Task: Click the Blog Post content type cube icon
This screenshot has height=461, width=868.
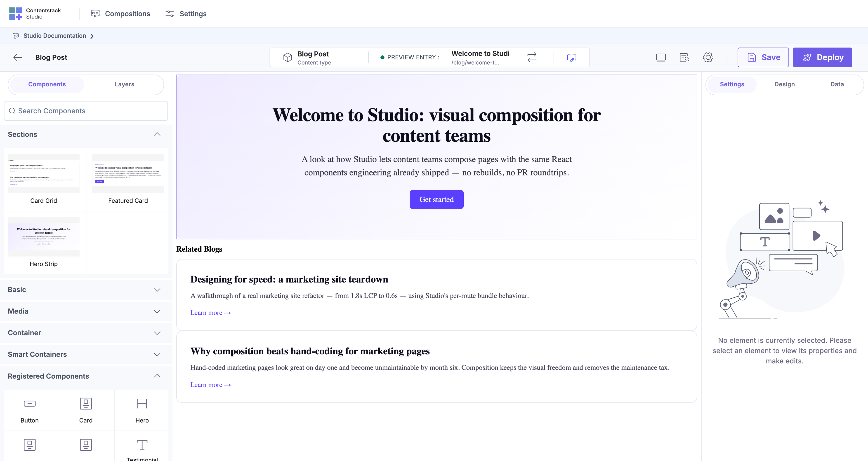Action: (x=288, y=58)
